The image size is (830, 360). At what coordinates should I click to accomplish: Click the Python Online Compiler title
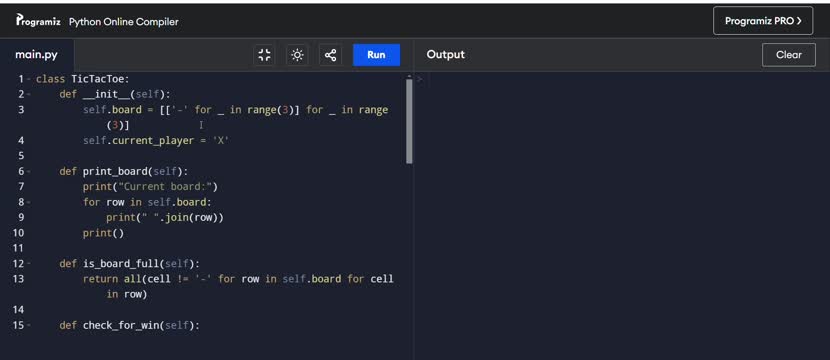click(124, 22)
